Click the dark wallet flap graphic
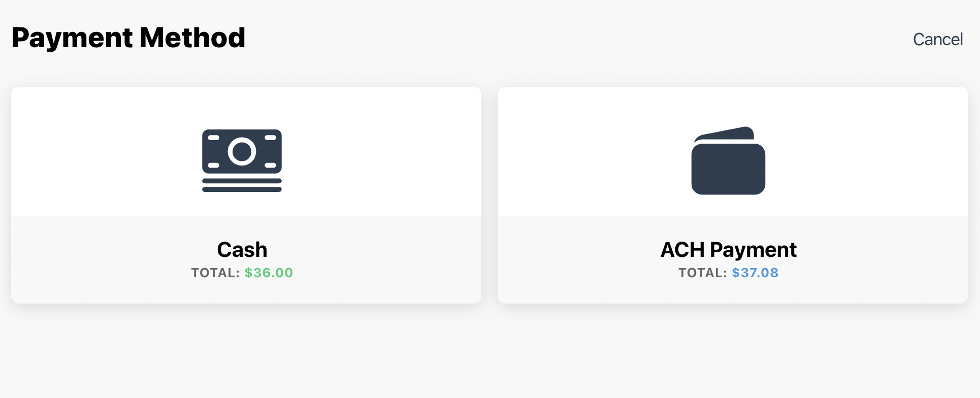 724,135
